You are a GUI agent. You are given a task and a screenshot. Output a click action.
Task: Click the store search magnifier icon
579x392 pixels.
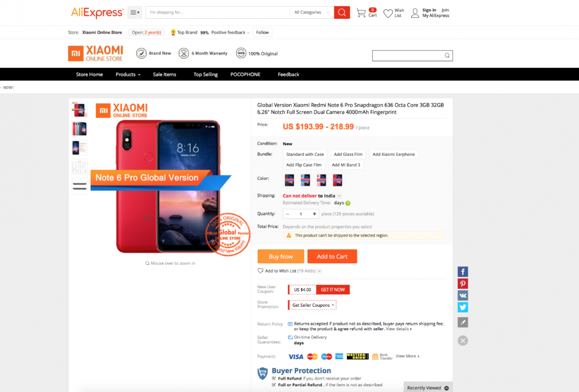tap(447, 55)
